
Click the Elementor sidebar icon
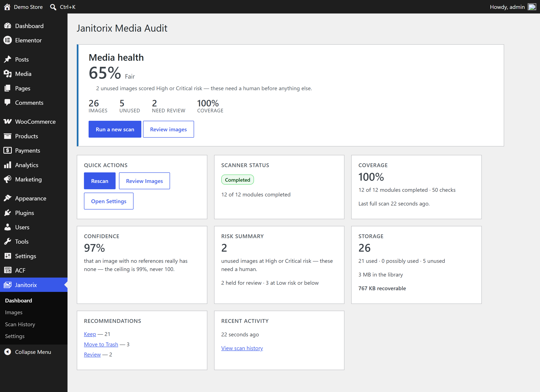click(8, 40)
